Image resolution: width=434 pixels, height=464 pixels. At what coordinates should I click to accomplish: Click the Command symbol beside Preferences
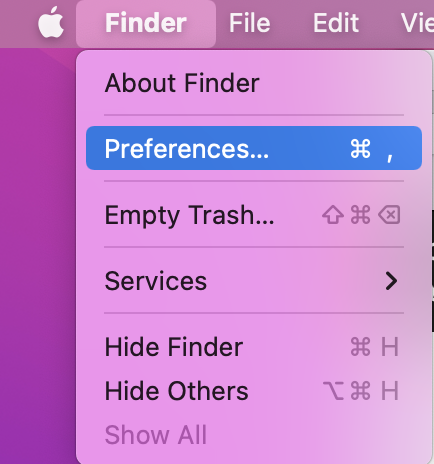pyautogui.click(x=360, y=148)
